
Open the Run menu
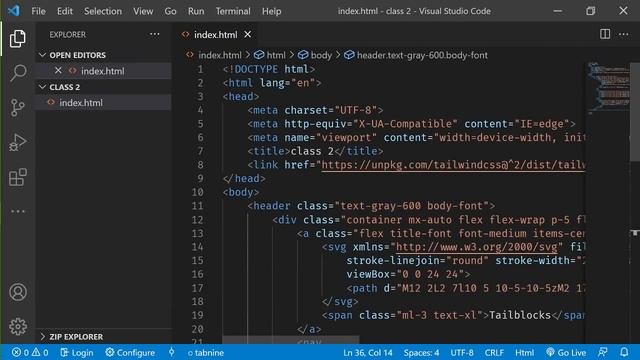pos(196,11)
